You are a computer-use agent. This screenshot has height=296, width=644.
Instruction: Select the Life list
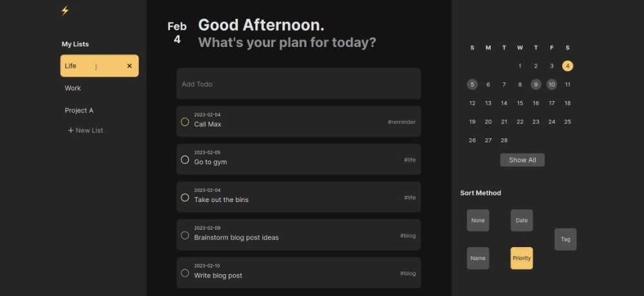[x=90, y=66]
